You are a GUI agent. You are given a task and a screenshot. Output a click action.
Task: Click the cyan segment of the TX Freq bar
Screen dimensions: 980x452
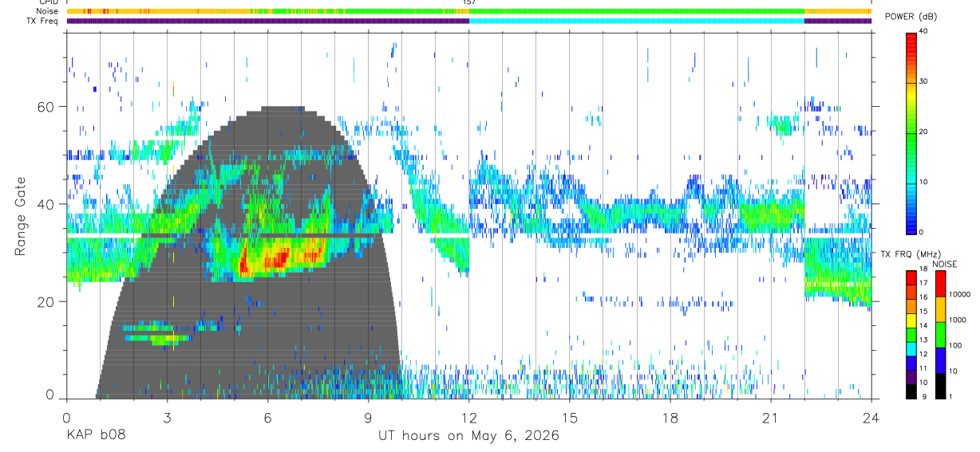(x=636, y=21)
